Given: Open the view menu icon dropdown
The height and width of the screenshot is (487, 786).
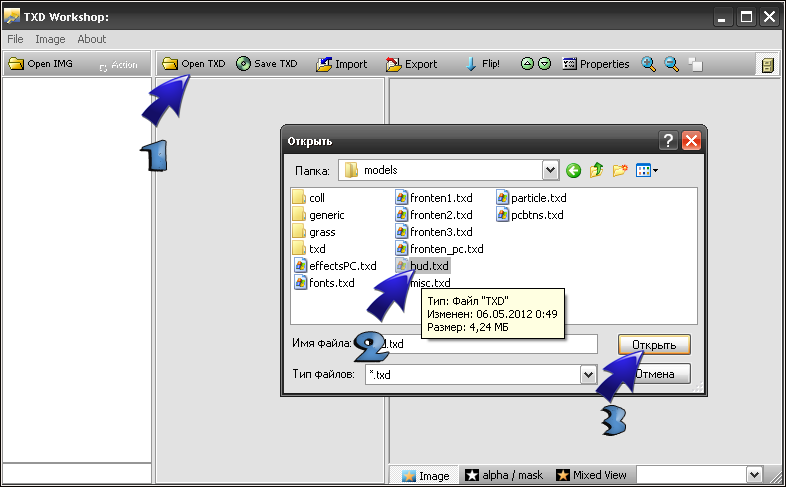Looking at the screenshot, I should [647, 170].
